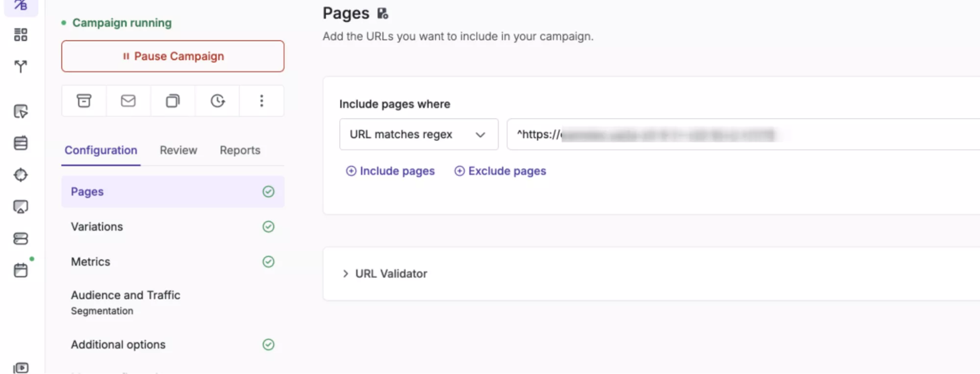Switch to the Reports tab

pos(240,150)
